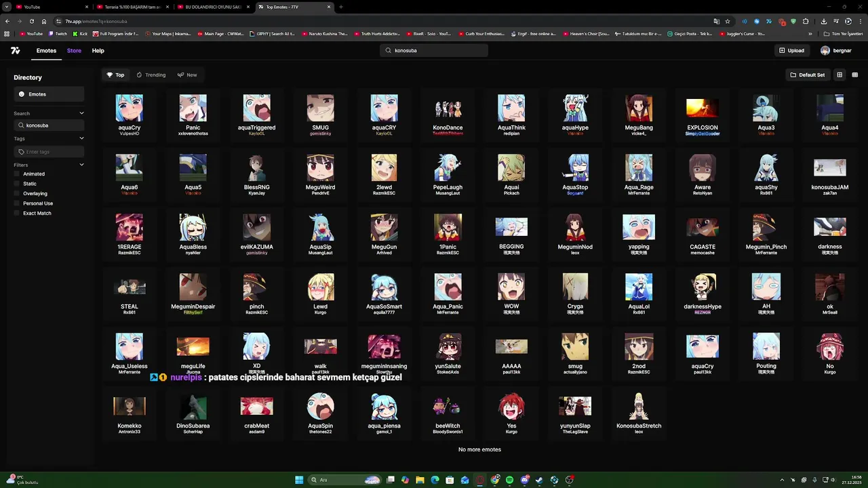Click the taskbar Ara search box
868x488 pixels.
point(344,480)
